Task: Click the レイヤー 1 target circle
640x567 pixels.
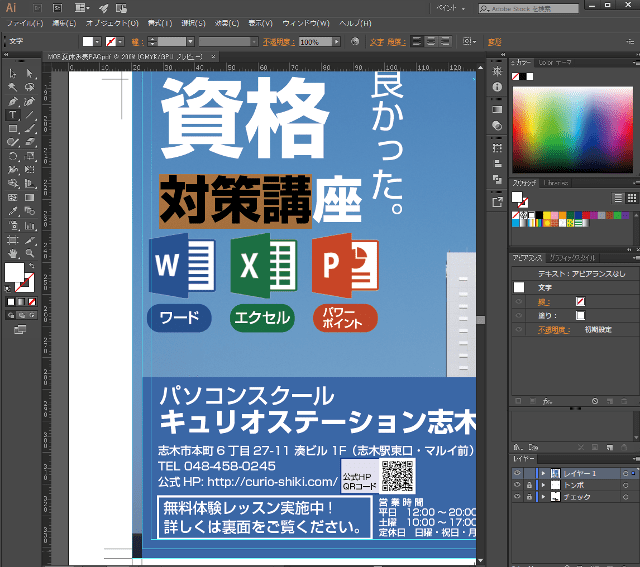Action: [625, 474]
